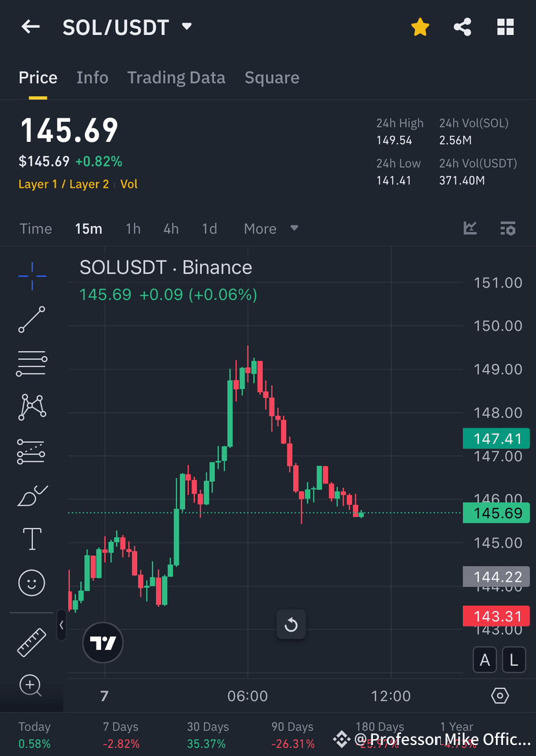Image resolution: width=536 pixels, height=756 pixels.
Task: Switch to the Trading Data tab
Action: coord(176,77)
